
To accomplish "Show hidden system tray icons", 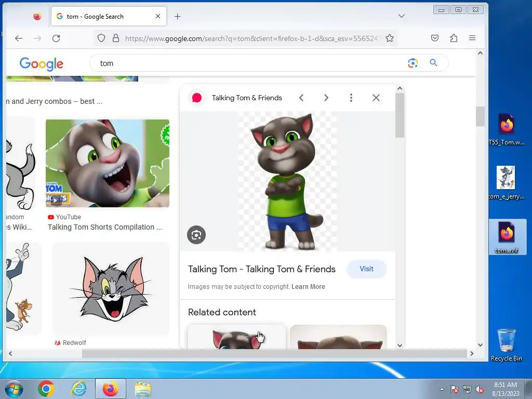I will (x=442, y=389).
